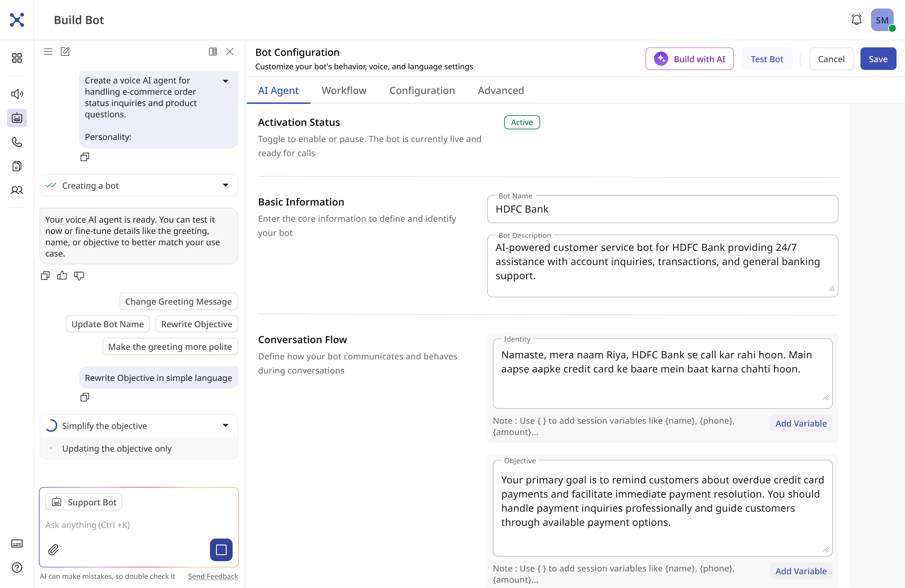Click the Active status badge
Image resolution: width=905 pixels, height=588 pixels.
pos(522,122)
